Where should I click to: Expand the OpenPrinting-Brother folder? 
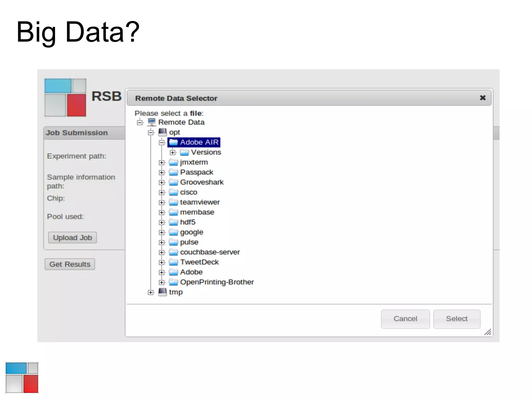pos(162,282)
